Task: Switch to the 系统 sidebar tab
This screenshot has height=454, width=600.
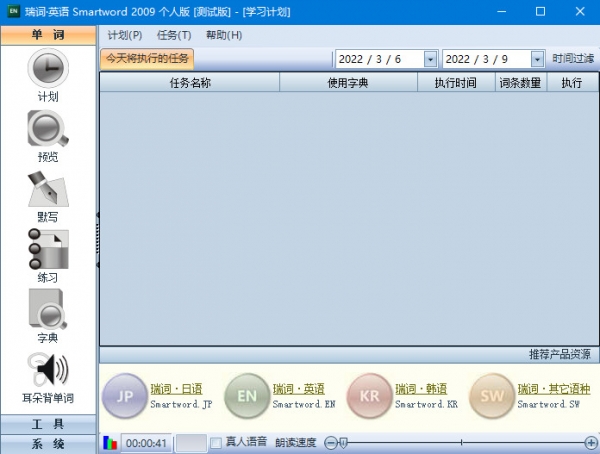Action: pyautogui.click(x=48, y=444)
